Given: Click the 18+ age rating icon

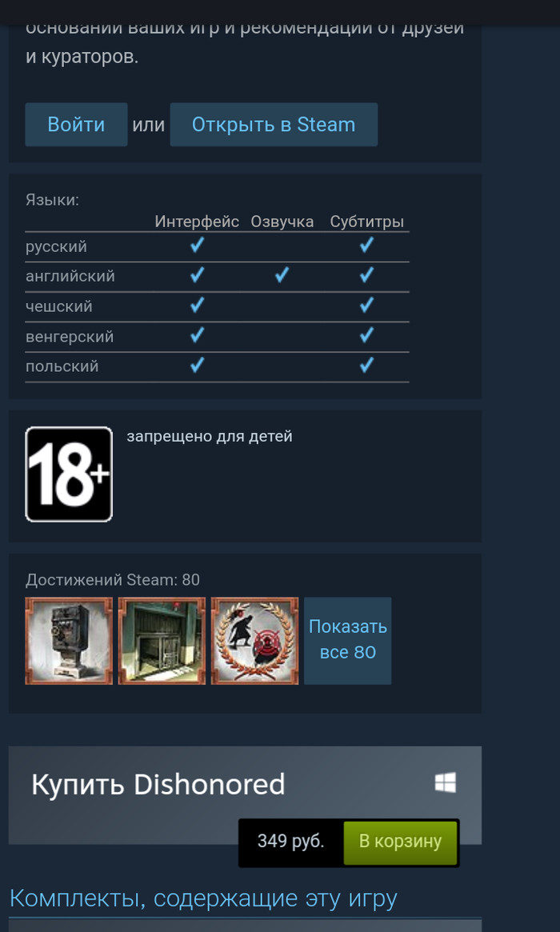Looking at the screenshot, I should [68, 474].
